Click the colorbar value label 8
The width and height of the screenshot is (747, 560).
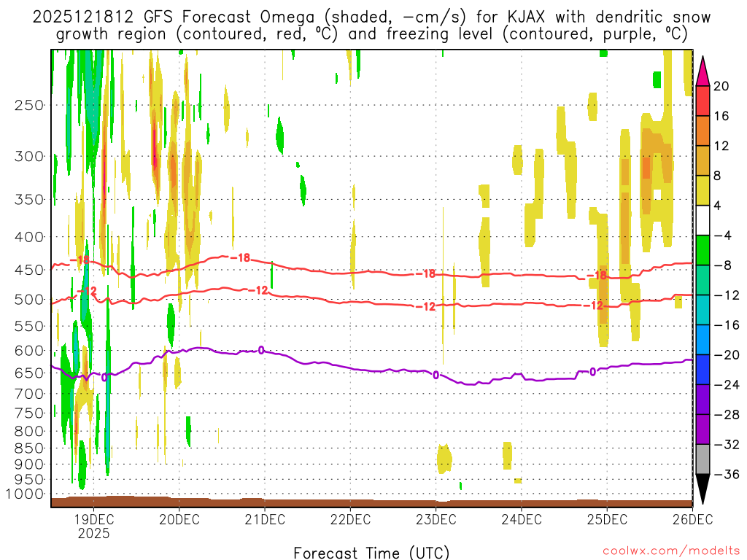pyautogui.click(x=718, y=176)
